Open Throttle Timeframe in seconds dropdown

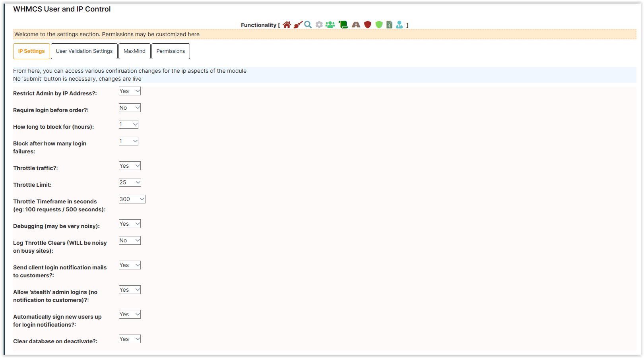[x=132, y=199]
